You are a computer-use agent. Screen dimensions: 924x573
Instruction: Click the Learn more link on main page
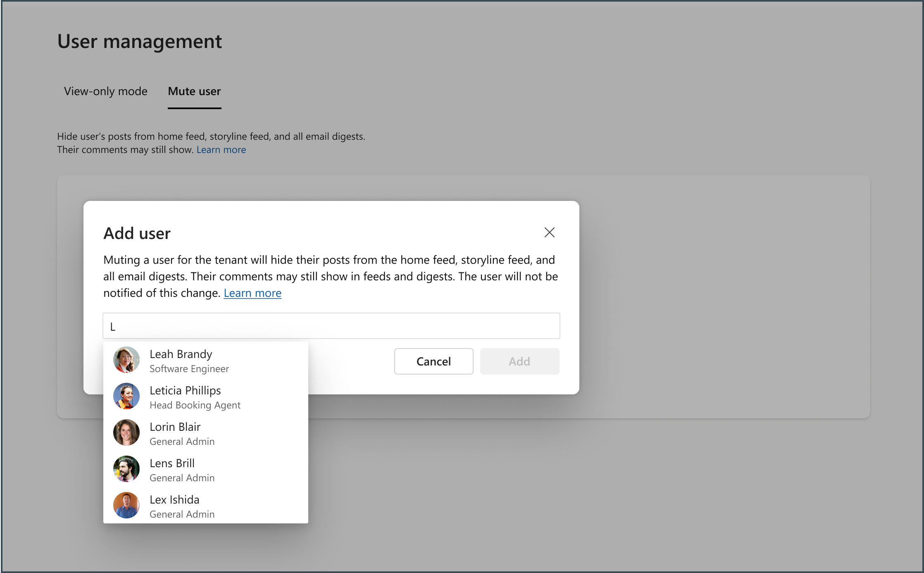221,148
